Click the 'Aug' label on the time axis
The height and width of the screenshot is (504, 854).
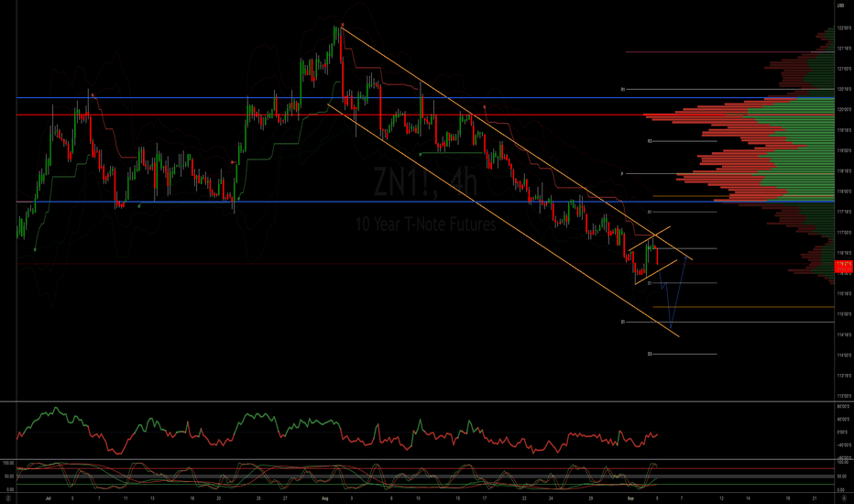tap(325, 498)
